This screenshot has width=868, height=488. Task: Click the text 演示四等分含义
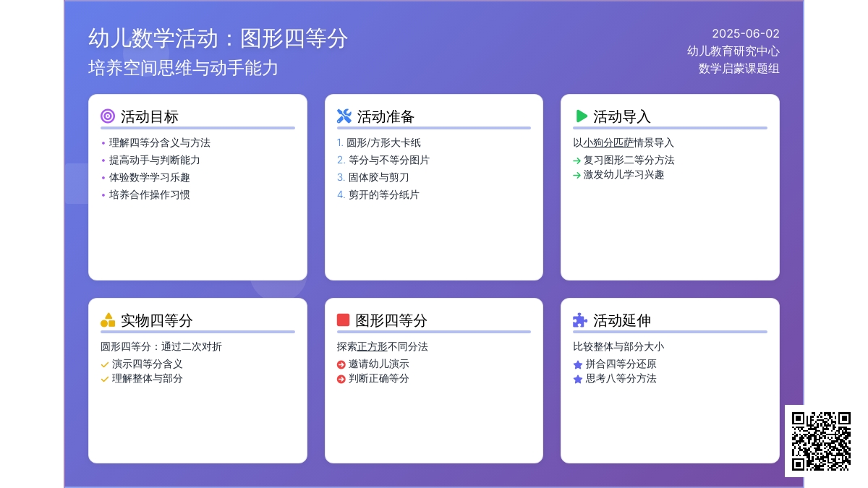(x=148, y=364)
